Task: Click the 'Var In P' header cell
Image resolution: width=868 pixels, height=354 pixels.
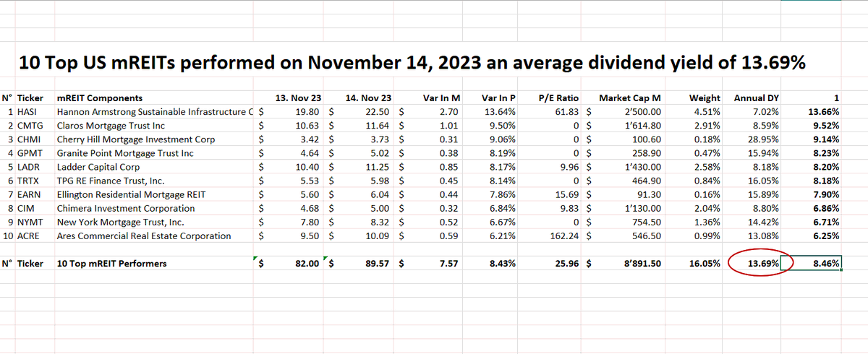Action: pyautogui.click(x=499, y=98)
